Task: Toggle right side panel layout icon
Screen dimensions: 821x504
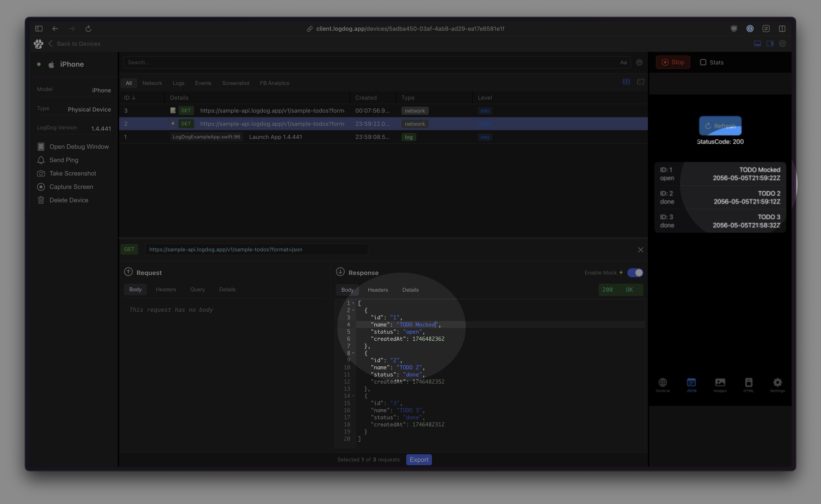Action: click(x=770, y=44)
